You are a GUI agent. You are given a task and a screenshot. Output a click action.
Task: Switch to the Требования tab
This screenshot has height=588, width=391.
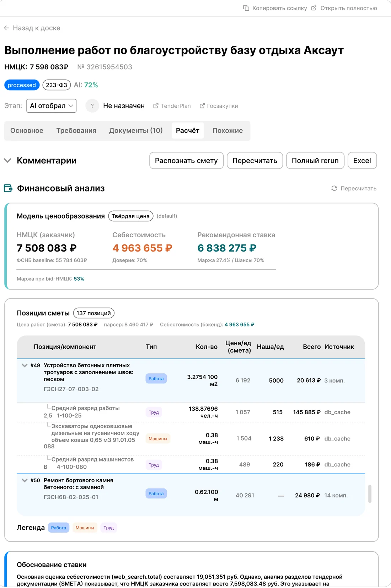click(x=76, y=131)
